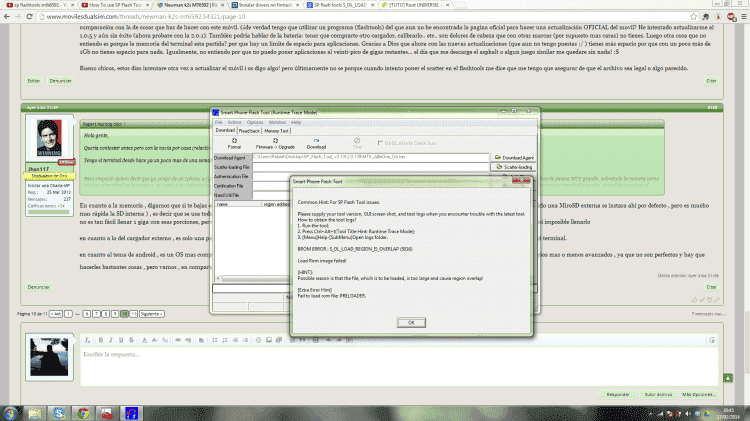Bookmark page with the star icon
Screen dimensions: 750x421
pos(694,16)
